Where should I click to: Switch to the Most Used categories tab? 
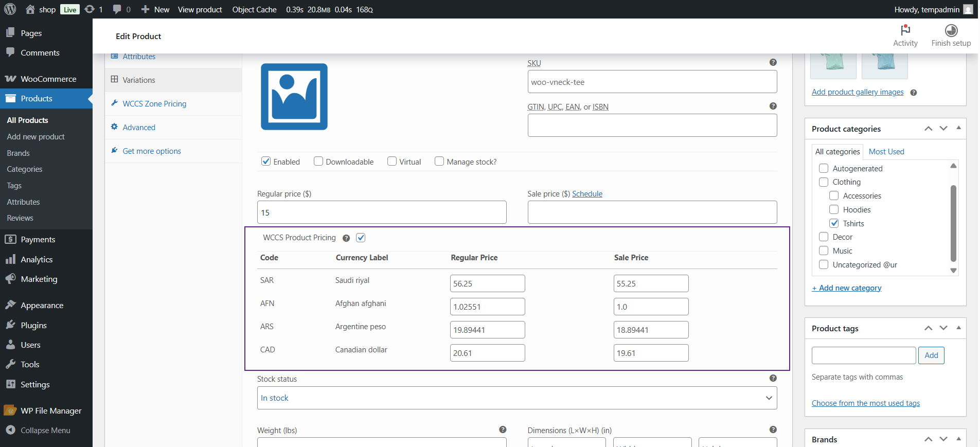[x=886, y=152]
